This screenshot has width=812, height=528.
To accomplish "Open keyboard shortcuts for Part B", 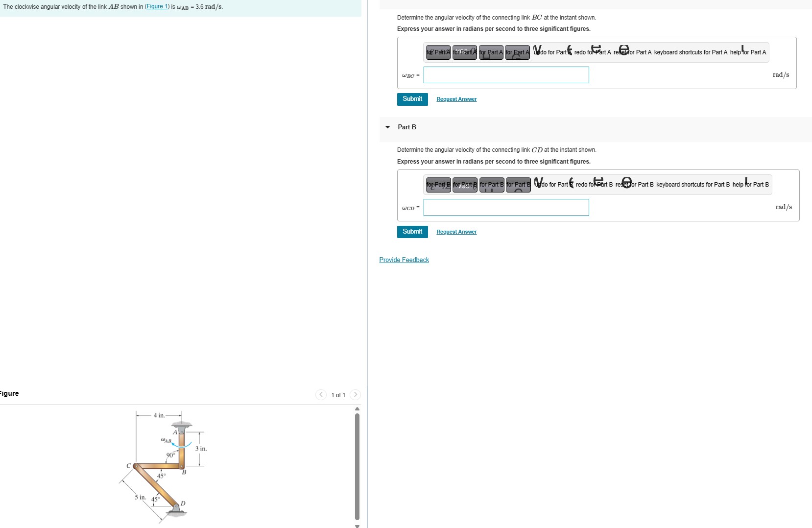I will click(x=691, y=185).
